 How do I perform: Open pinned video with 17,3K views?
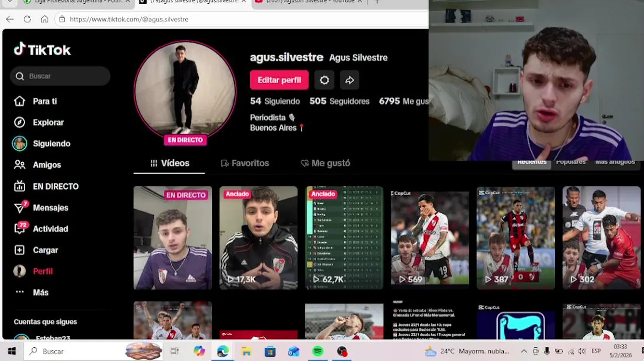tap(258, 238)
